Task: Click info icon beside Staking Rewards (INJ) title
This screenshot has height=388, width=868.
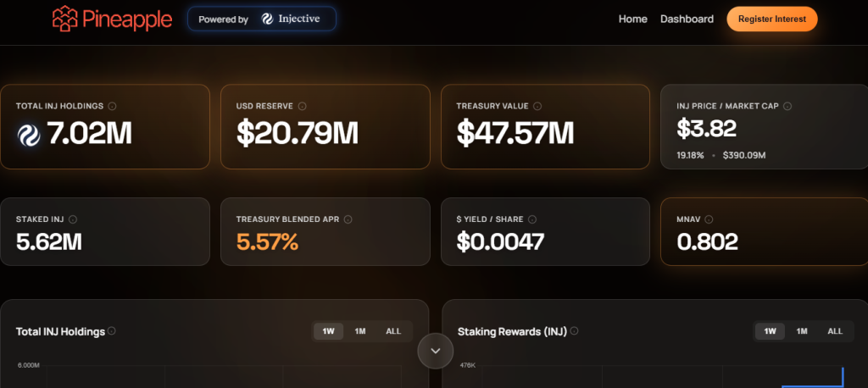Action: pos(576,331)
